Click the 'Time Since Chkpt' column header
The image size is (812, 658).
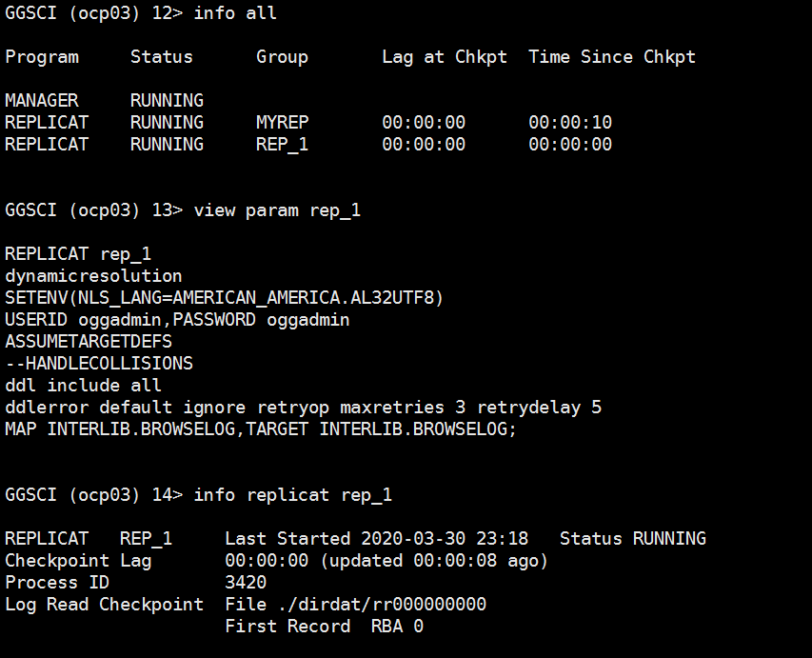point(611,57)
